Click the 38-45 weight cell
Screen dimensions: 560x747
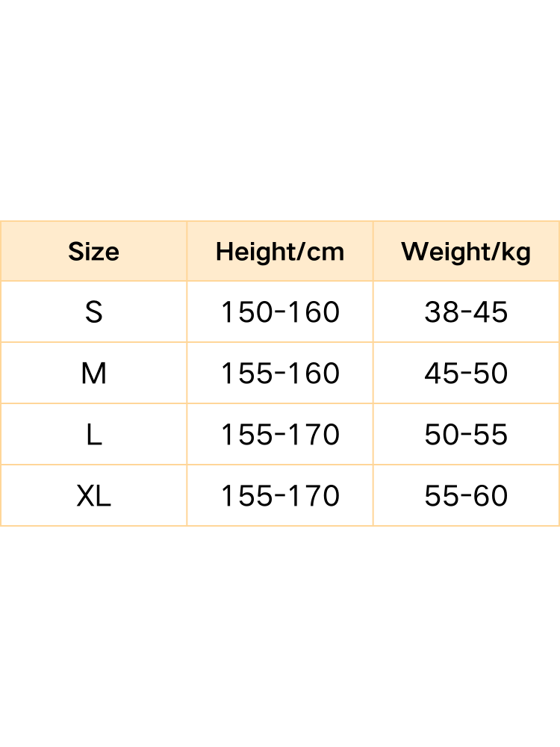[x=466, y=312]
